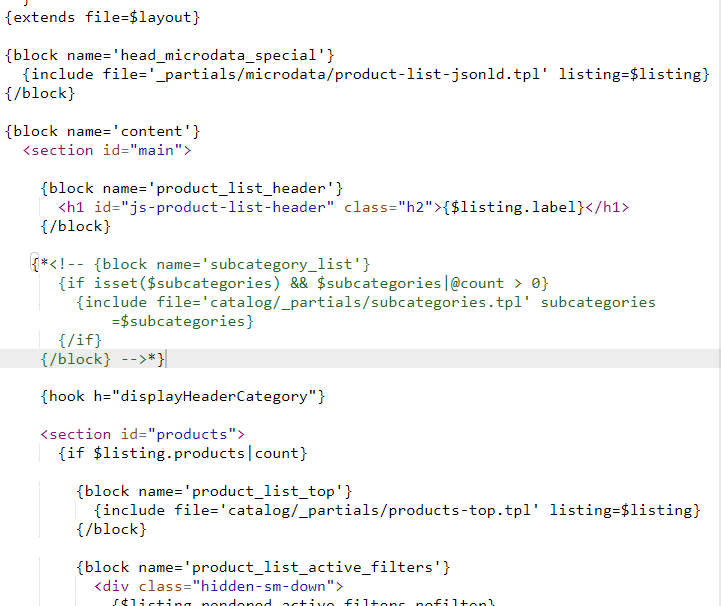Click the 'section id="main"' tag
The height and width of the screenshot is (606, 721).
(x=107, y=150)
